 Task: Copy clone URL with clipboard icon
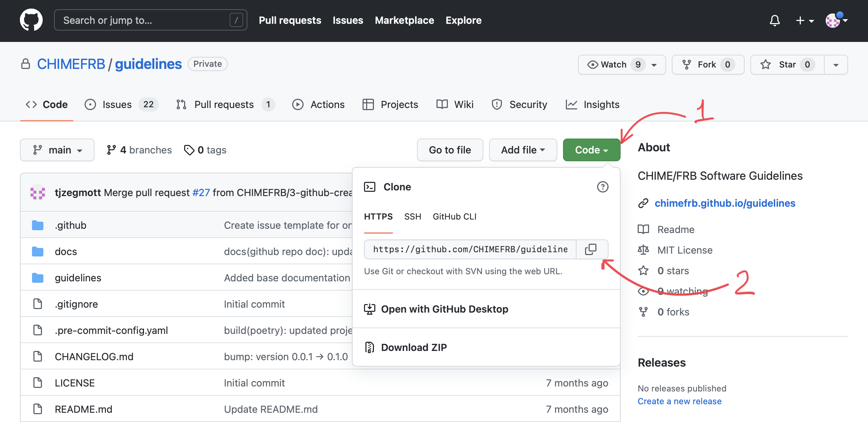pos(591,249)
